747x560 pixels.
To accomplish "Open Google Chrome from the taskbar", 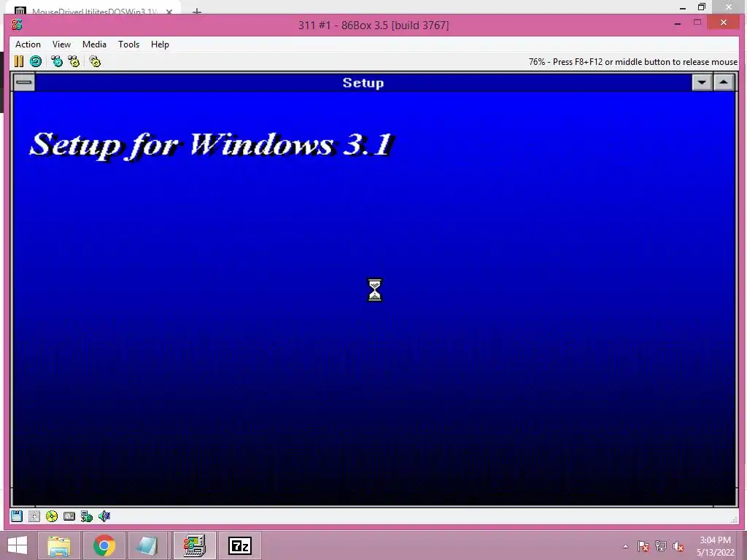I will tap(104, 545).
